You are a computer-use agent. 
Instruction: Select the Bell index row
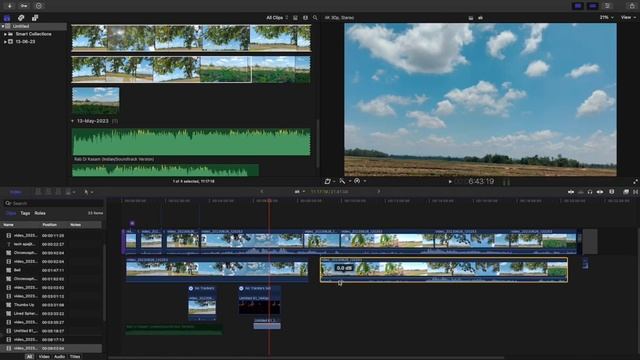coord(52,270)
